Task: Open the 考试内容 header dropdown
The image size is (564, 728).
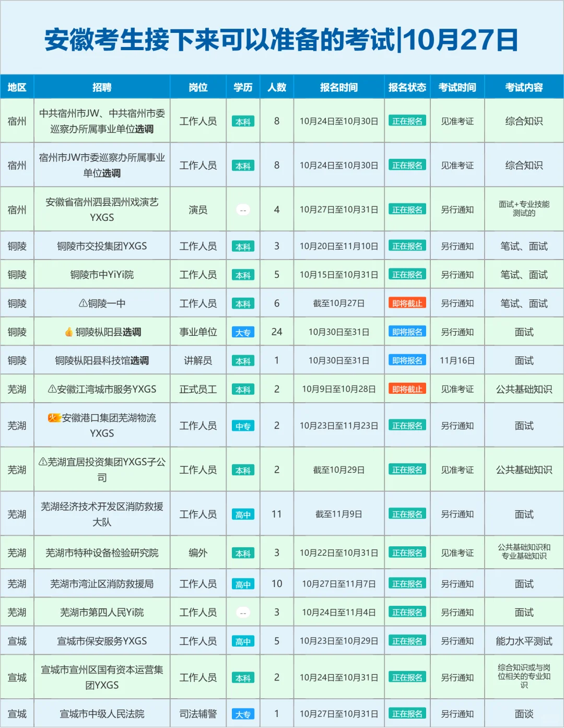Action: pos(524,87)
